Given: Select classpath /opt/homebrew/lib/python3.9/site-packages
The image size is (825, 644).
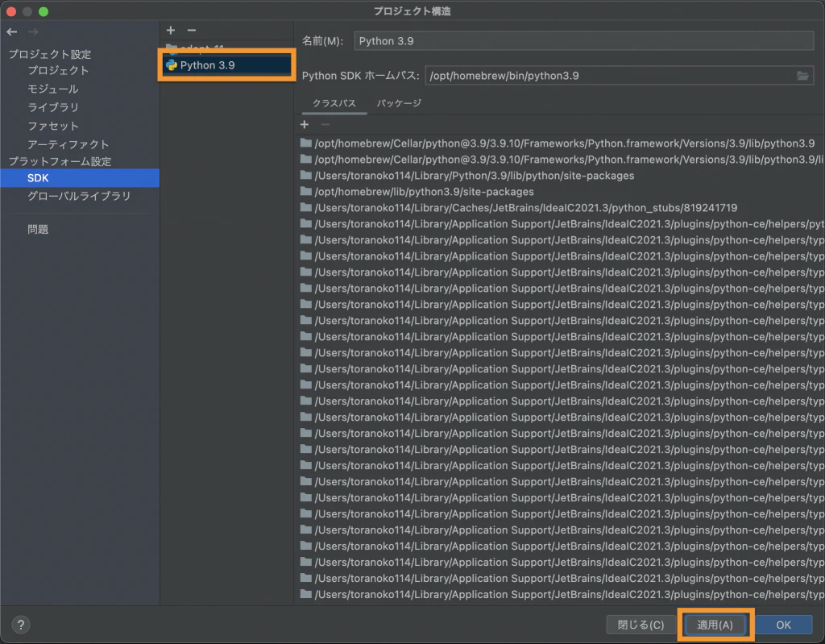Looking at the screenshot, I should tap(424, 192).
